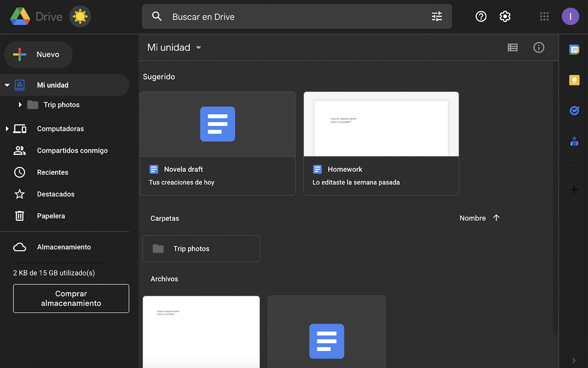588x368 pixels.
Task: Open Contacts from the right sidebar
Action: (574, 141)
